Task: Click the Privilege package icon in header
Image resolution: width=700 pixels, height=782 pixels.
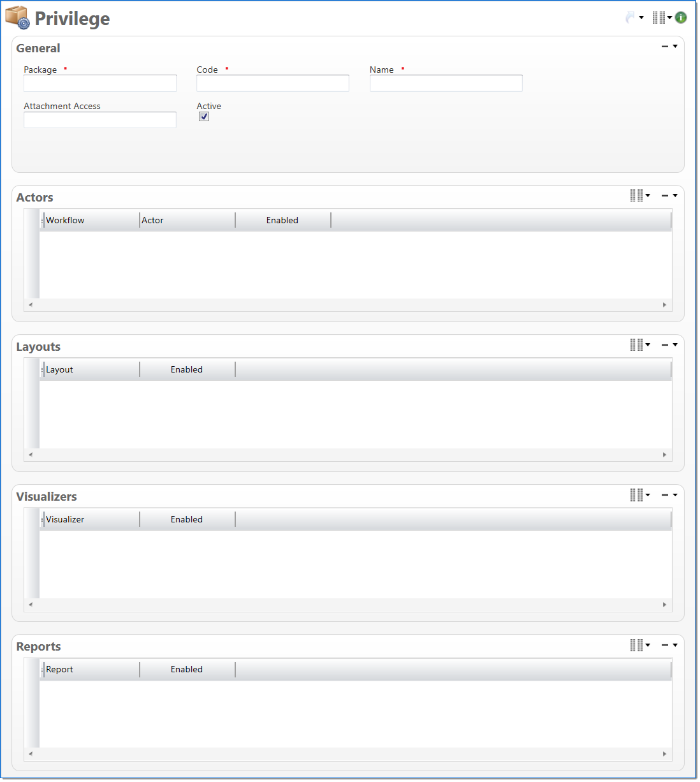Action: (17, 18)
